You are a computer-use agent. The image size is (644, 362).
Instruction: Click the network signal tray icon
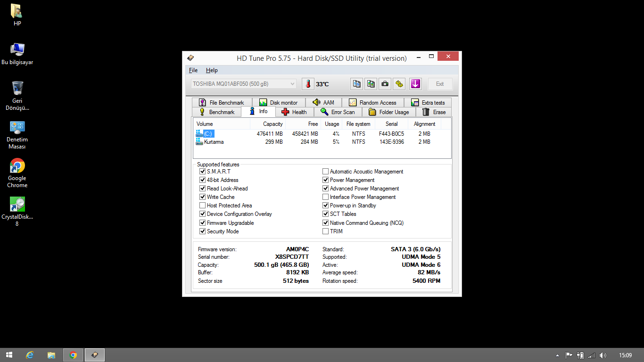coord(592,355)
